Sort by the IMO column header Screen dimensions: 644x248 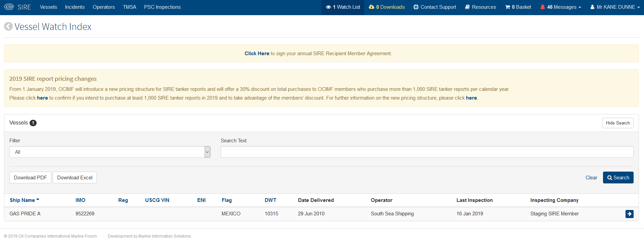pyautogui.click(x=80, y=200)
